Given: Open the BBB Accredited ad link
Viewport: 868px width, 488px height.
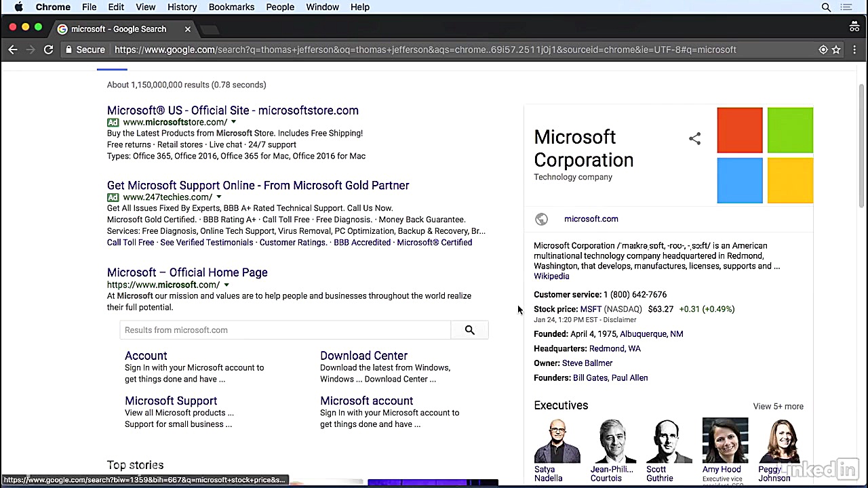Looking at the screenshot, I should (362, 243).
